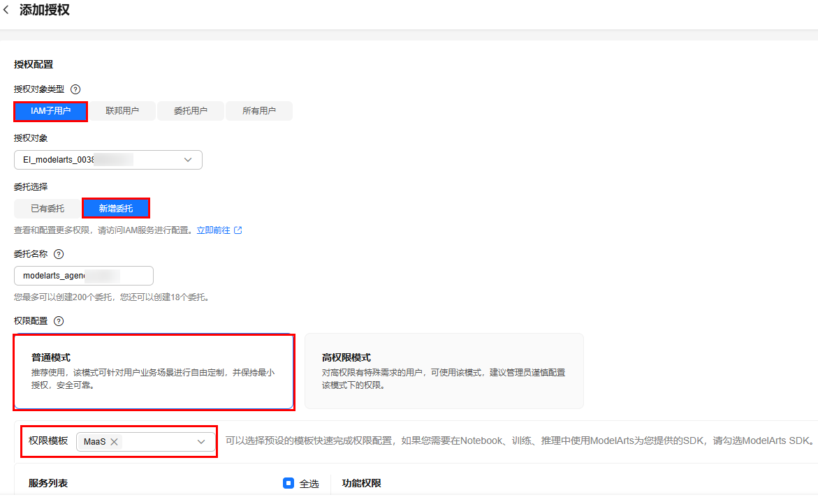Click external link icon after 立即前往
Image resolution: width=818 pixels, height=504 pixels.
point(238,230)
